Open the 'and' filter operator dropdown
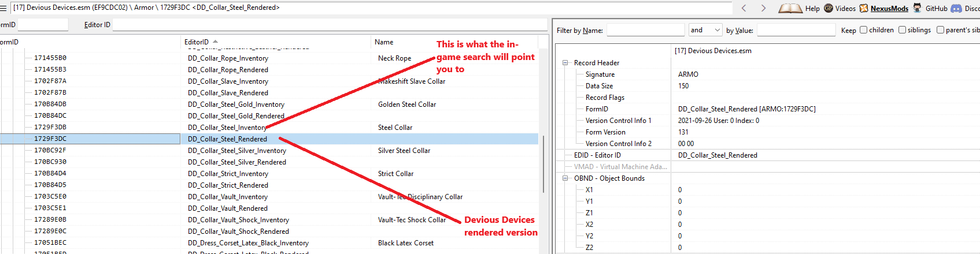This screenshot has width=980, height=254. coord(705,30)
